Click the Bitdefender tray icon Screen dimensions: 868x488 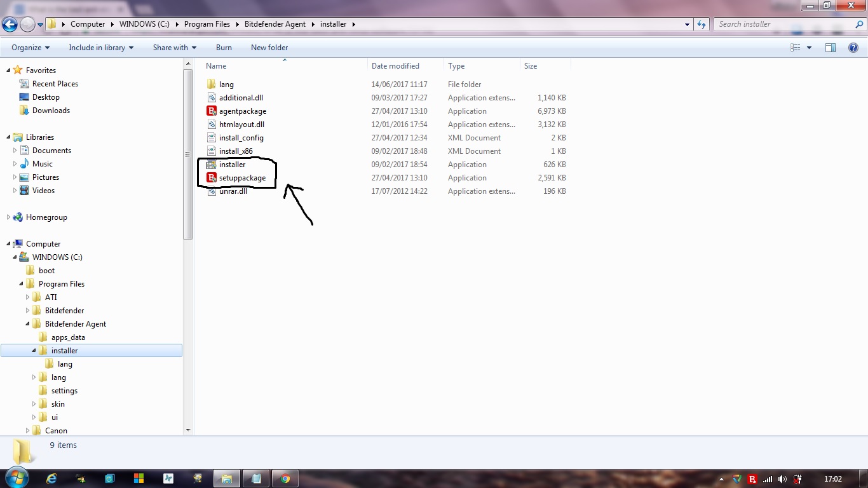752,479
